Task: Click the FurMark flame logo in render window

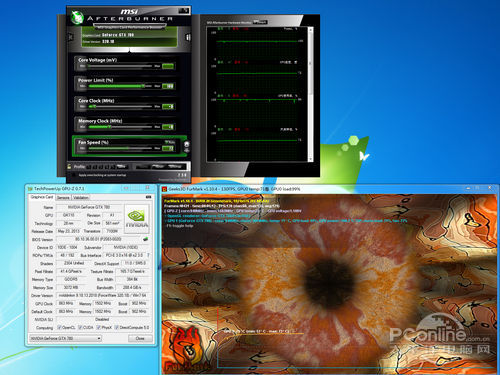Action: pos(187,348)
